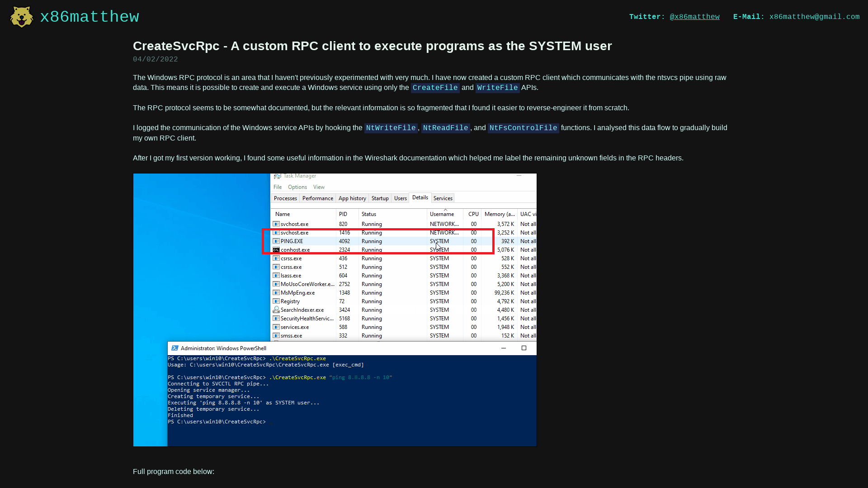Maximize the Administrator PowerShell window

pyautogui.click(x=524, y=348)
